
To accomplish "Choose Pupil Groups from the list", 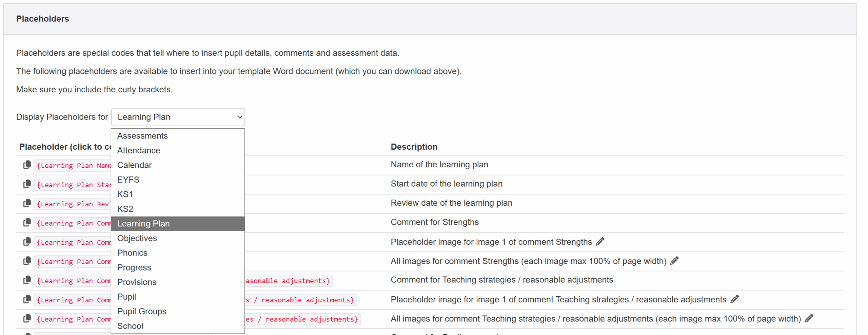I will 142,311.
